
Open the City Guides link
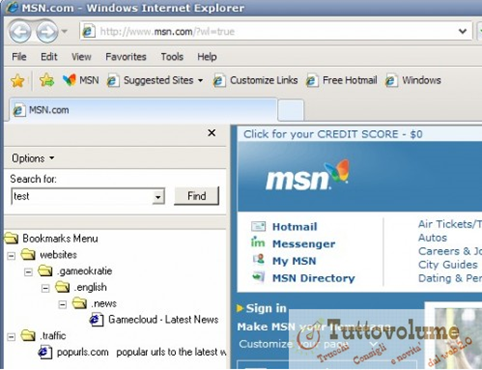point(448,265)
